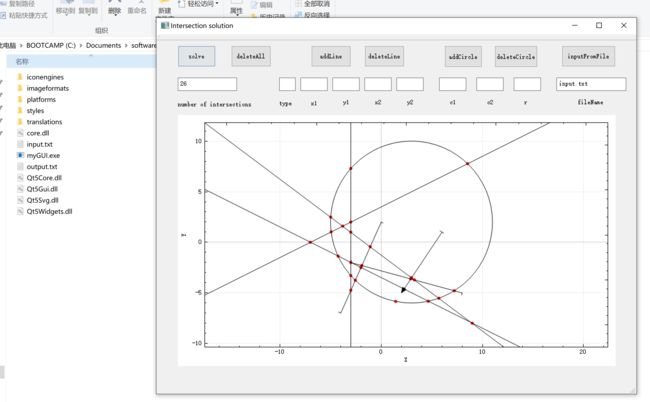Focus the y1 input field
This screenshot has width=650, height=402.
click(346, 84)
